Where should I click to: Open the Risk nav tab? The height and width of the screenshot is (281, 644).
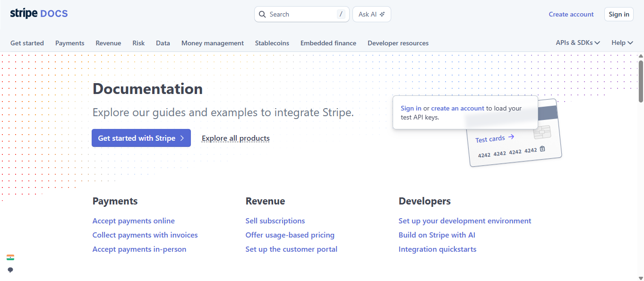[x=138, y=43]
